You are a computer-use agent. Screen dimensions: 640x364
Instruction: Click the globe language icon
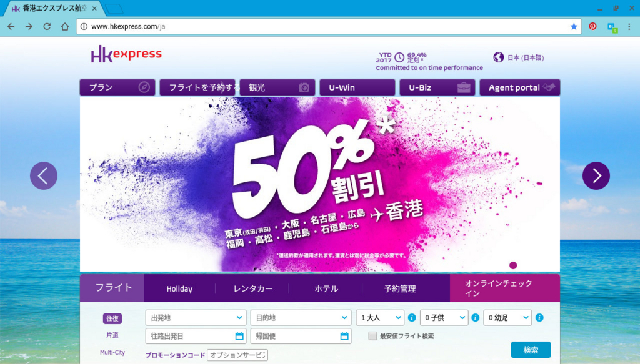(x=498, y=57)
